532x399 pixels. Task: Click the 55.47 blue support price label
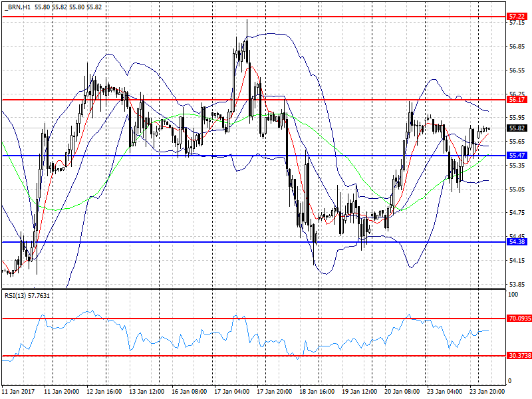[x=517, y=156]
